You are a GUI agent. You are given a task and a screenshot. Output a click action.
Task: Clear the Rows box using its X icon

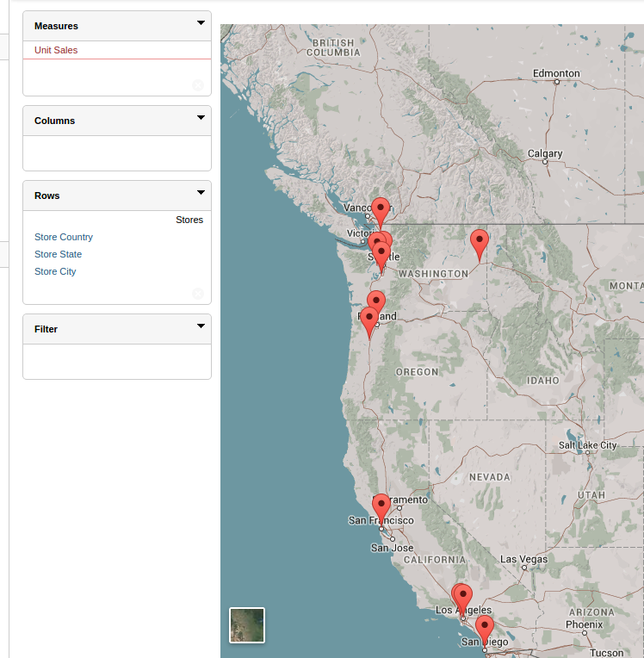(198, 294)
